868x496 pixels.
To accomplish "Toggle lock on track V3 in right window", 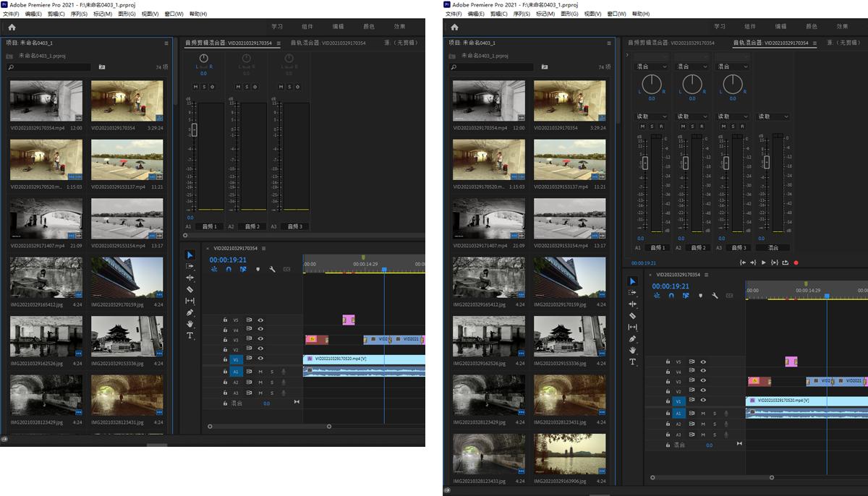I will pyautogui.click(x=667, y=381).
